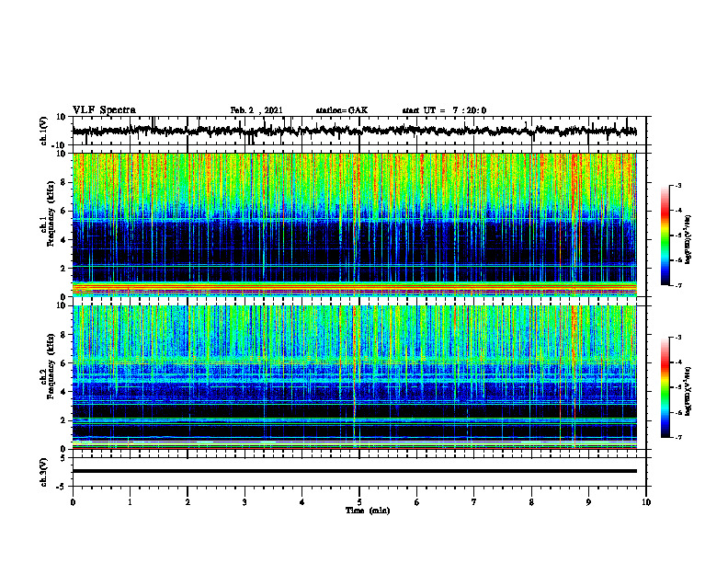Image resolution: width=728 pixels, height=563 pixels.
Task: Click time-axis tick label "2"
Action: coord(188,502)
